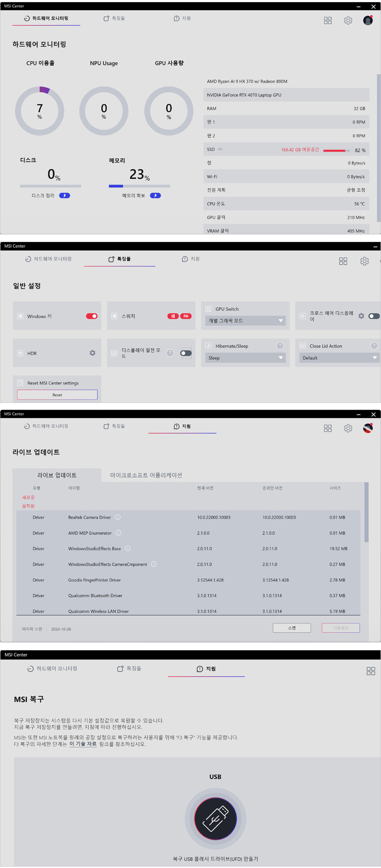Expand the 새로운 group in update list
The width and height of the screenshot is (381, 868).
point(28,497)
